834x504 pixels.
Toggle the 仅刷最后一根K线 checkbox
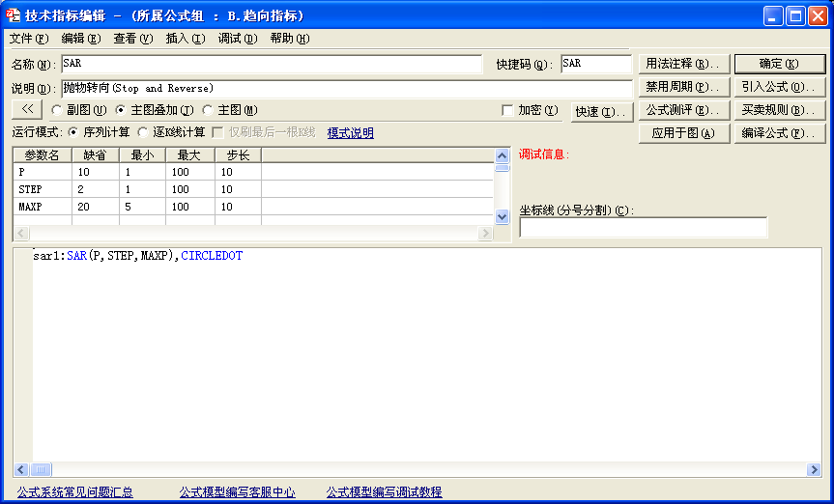(x=217, y=132)
